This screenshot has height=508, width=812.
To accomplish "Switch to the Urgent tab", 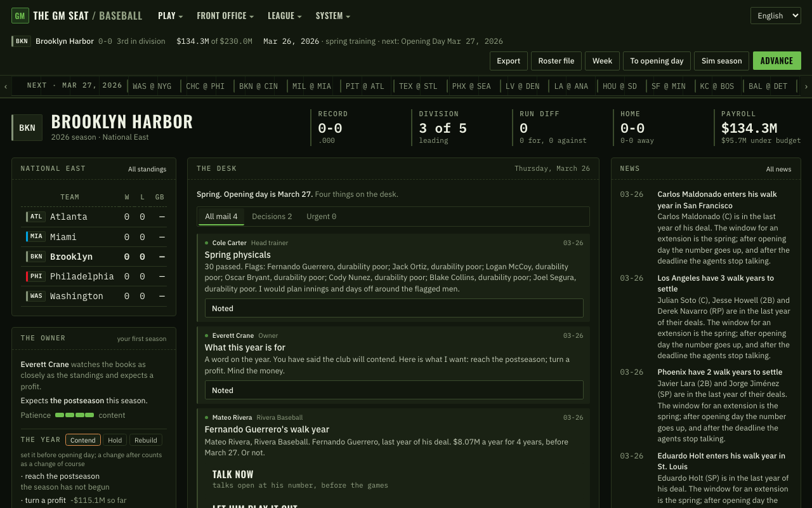I will (322, 217).
